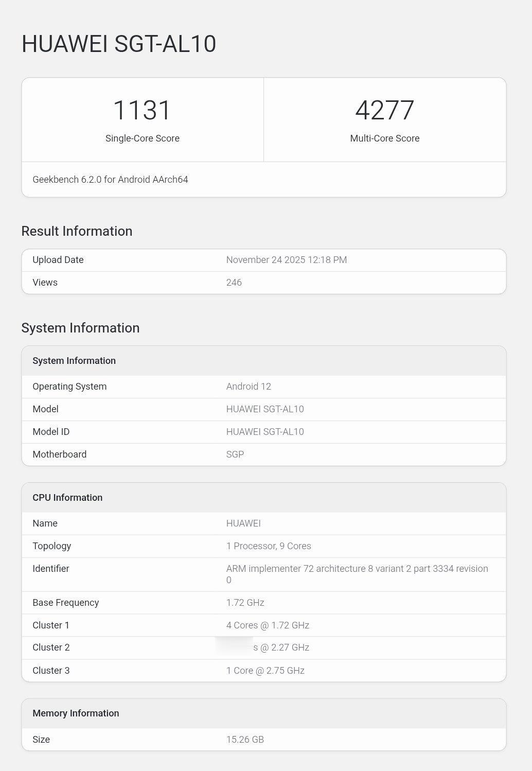Click the upload date November 24 2025 value

[286, 260]
